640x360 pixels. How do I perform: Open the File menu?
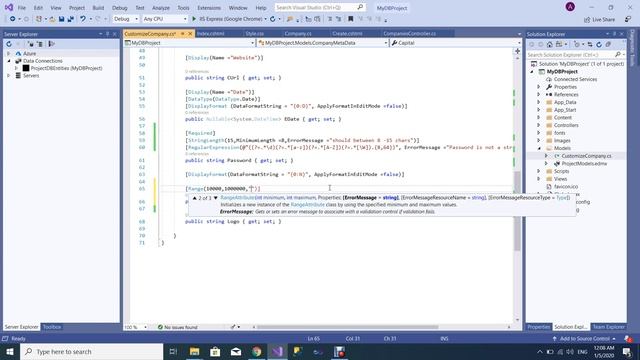[x=22, y=8]
